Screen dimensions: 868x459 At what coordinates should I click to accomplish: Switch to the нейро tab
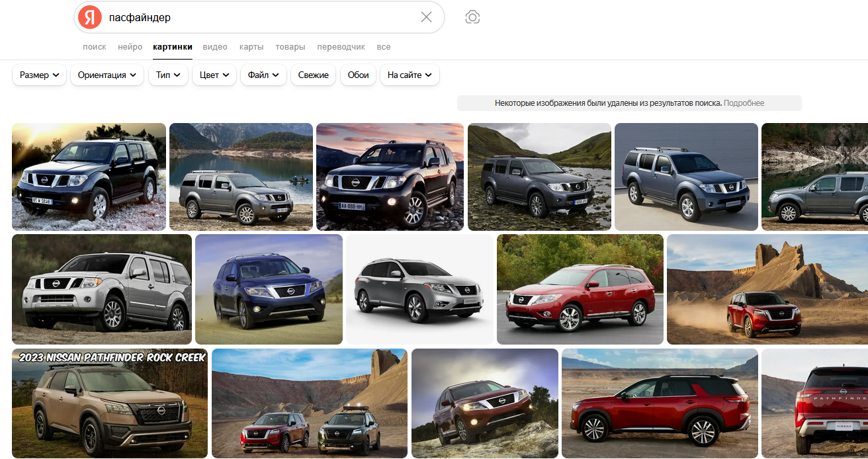pos(130,47)
